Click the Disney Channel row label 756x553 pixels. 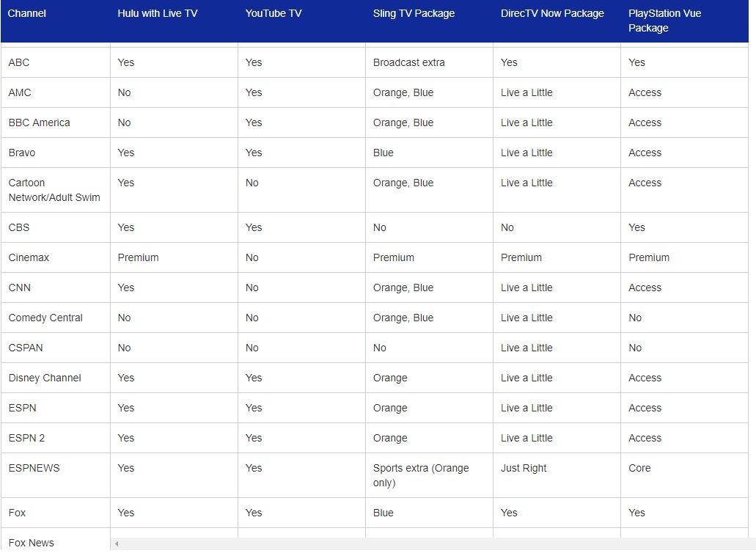point(45,378)
